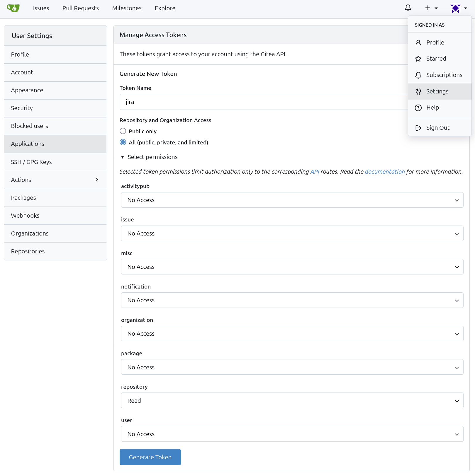Image resolution: width=475 pixels, height=476 pixels.
Task: Click the Subscriptions bell icon
Action: [x=418, y=75]
